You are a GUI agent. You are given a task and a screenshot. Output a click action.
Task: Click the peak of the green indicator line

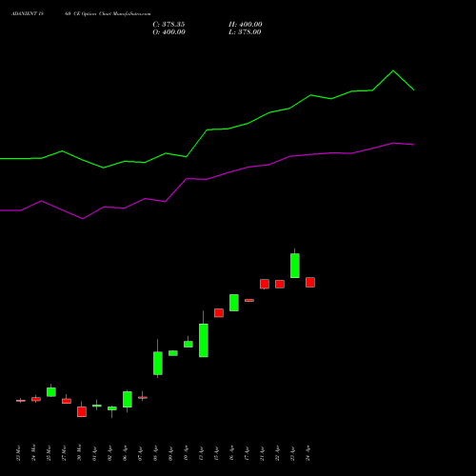click(393, 70)
